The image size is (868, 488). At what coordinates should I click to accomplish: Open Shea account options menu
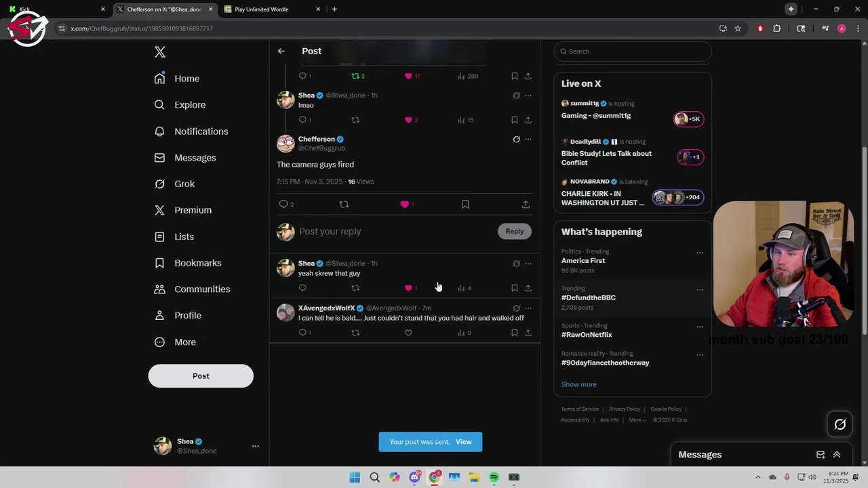click(x=256, y=446)
